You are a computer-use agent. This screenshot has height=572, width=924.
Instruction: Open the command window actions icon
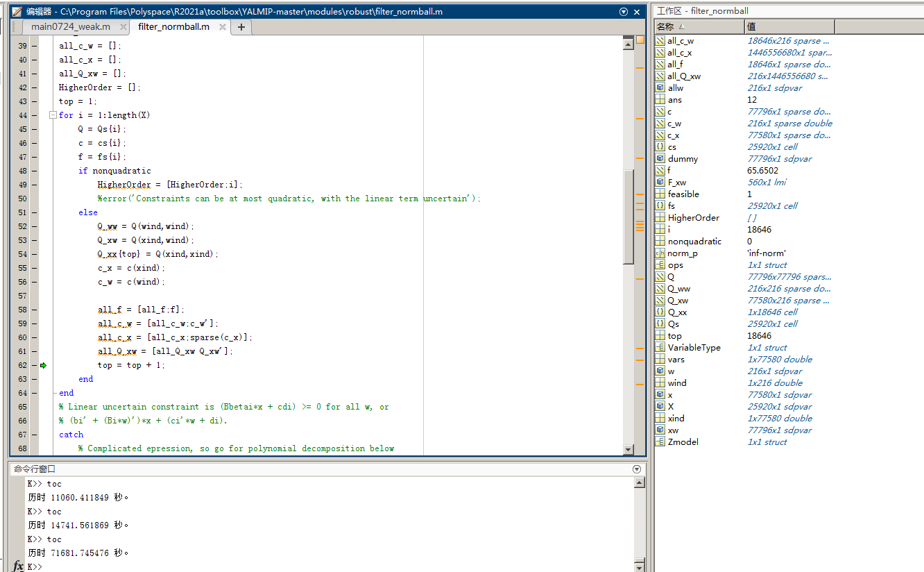(636, 468)
